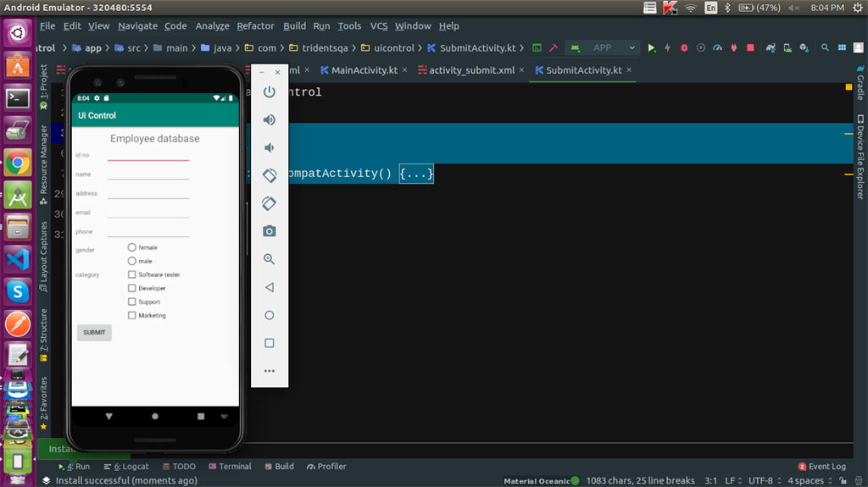
Task: Launch Google Chrome from Ubuntu dock
Action: (18, 163)
